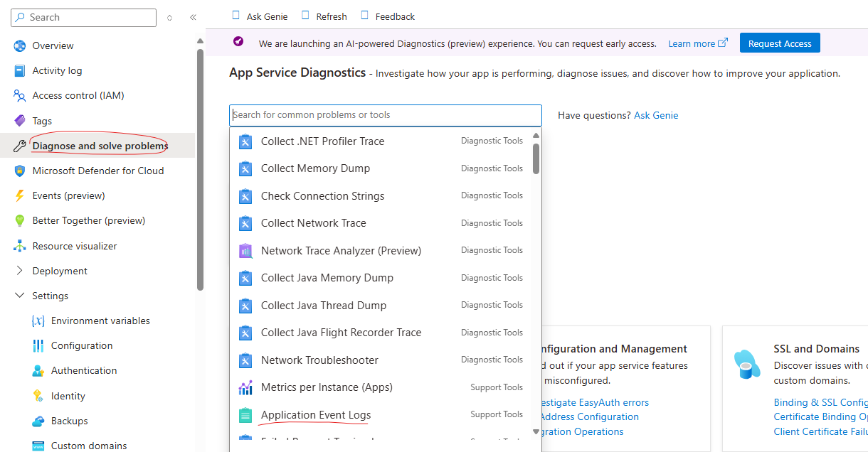868x452 pixels.
Task: Open Access control (IAM) menu item
Action: tap(97, 96)
